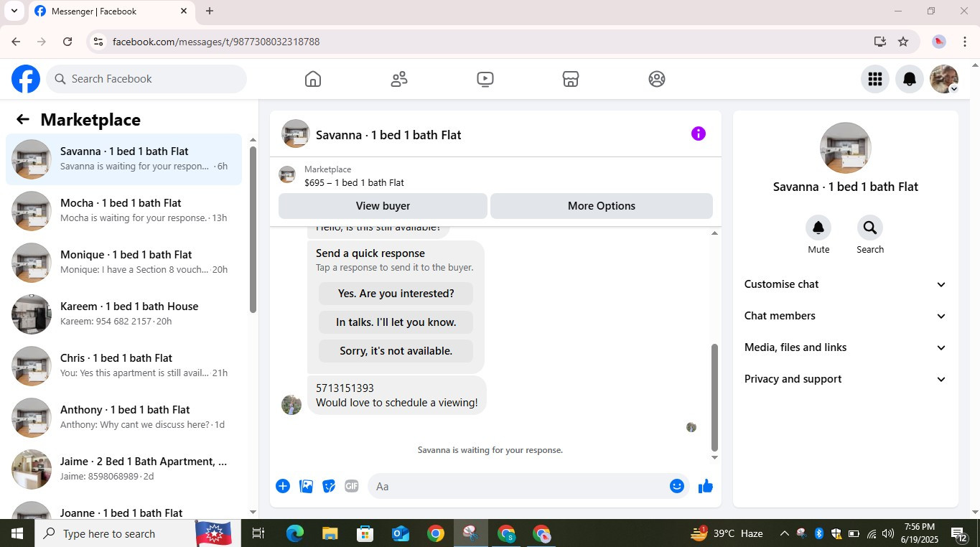Attach a photo file icon
Image resolution: width=980 pixels, height=547 pixels.
pos(306,486)
